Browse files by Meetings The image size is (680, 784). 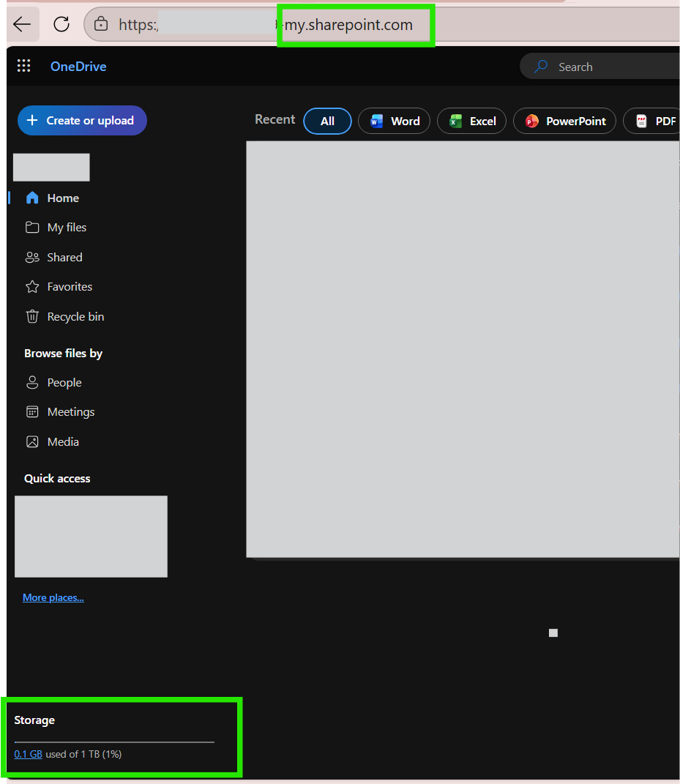pyautogui.click(x=71, y=412)
